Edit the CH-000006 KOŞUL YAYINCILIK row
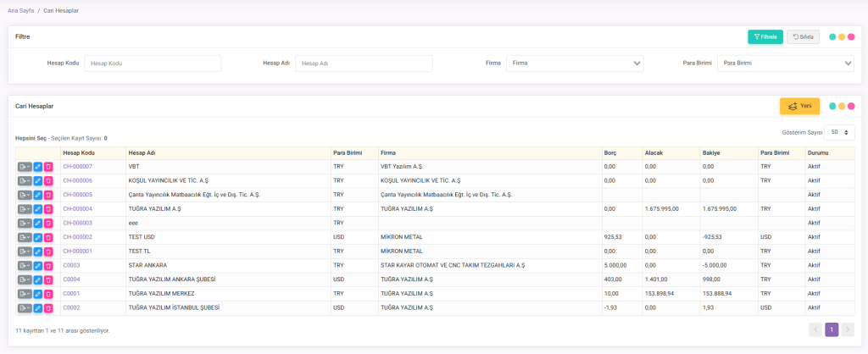 (x=38, y=180)
